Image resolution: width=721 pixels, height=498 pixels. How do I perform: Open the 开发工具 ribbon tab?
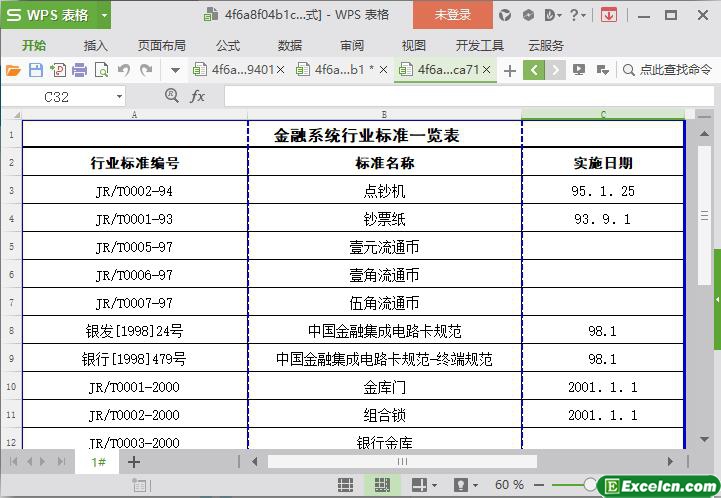pyautogui.click(x=480, y=46)
